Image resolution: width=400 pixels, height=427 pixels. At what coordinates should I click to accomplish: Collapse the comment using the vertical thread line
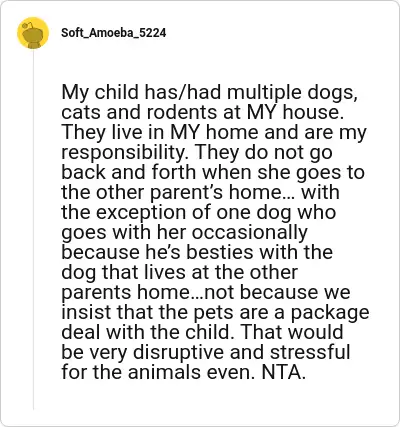pyautogui.click(x=33, y=230)
